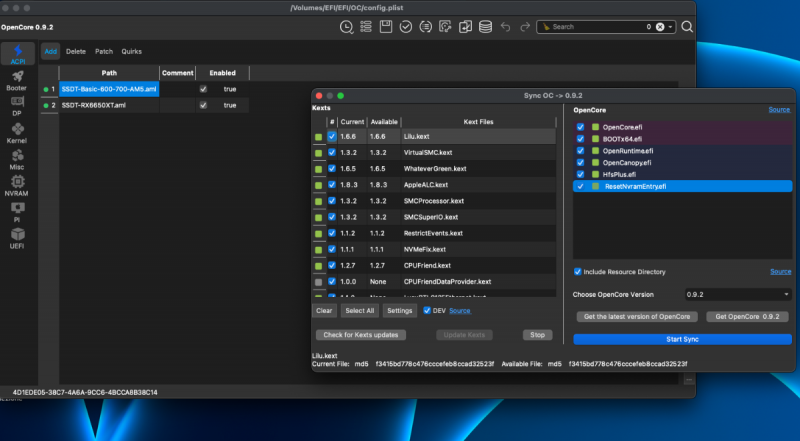Click the undo arrow in toolbar
This screenshot has height=441, width=800.
[x=506, y=27]
